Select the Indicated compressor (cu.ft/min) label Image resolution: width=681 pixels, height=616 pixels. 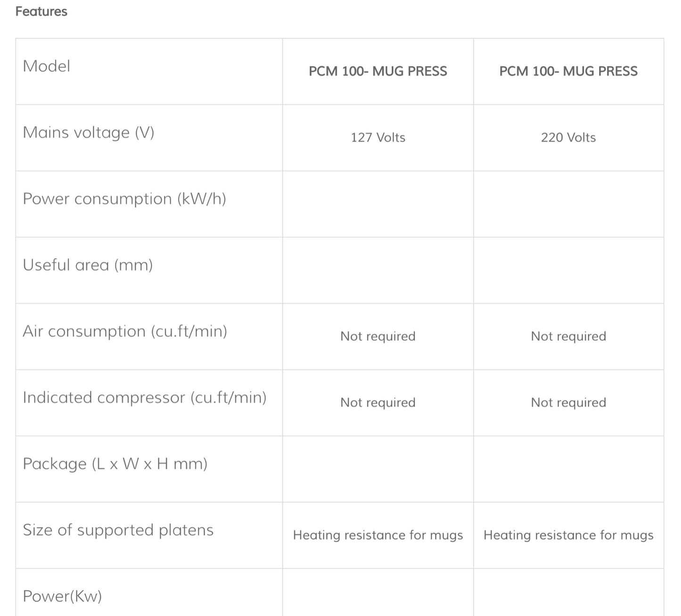(x=145, y=397)
